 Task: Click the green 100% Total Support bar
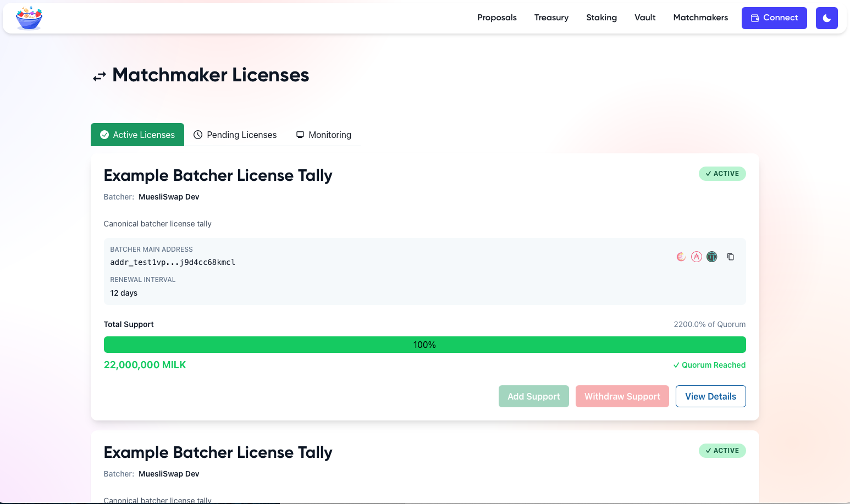(424, 345)
